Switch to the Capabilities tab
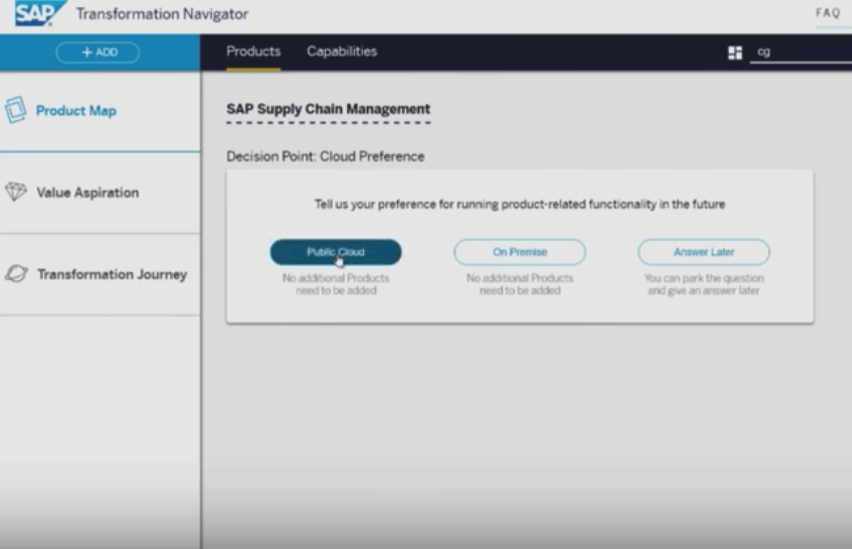 tap(342, 52)
